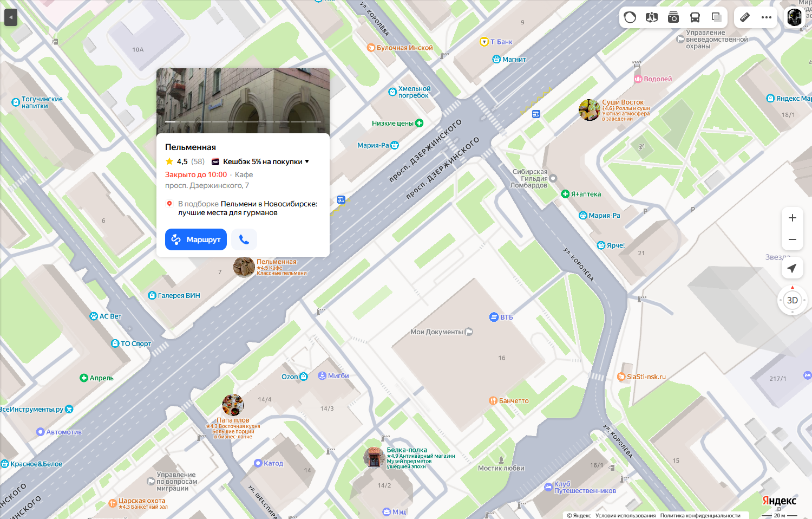This screenshot has height=519, width=812.
Task: Select the Мигби marker
Action: pyautogui.click(x=322, y=375)
